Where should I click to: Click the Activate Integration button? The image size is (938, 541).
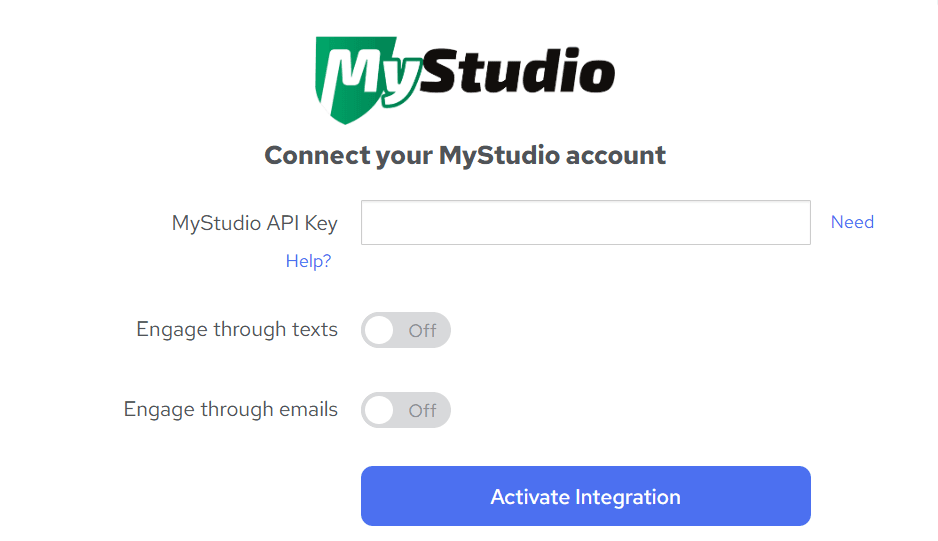click(586, 496)
